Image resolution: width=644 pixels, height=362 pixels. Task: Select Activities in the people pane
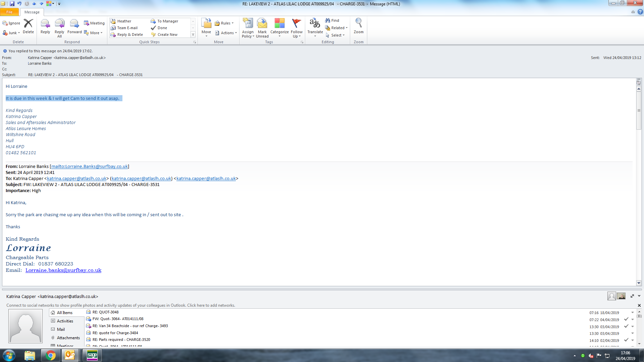(x=65, y=321)
